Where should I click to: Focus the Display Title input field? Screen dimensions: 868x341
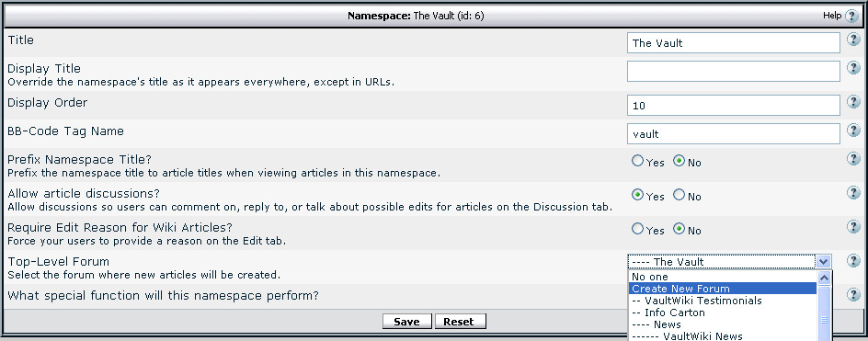point(734,72)
